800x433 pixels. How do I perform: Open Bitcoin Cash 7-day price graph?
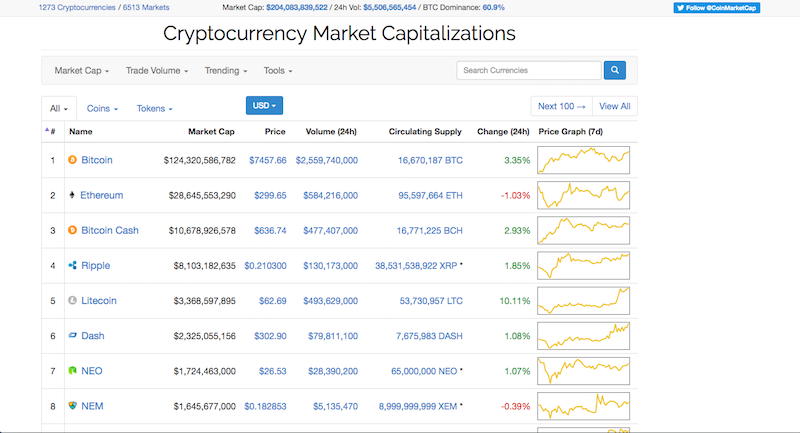(584, 231)
